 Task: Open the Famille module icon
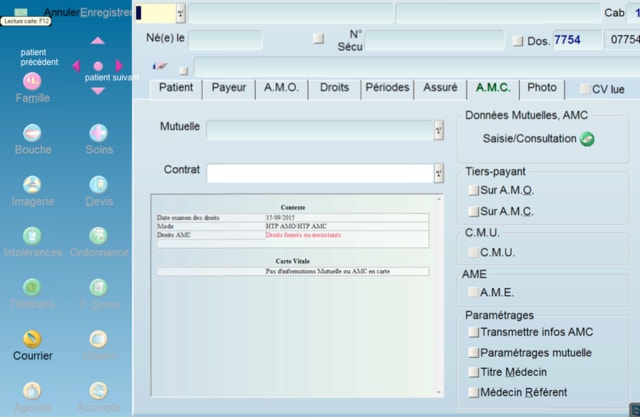[32, 81]
